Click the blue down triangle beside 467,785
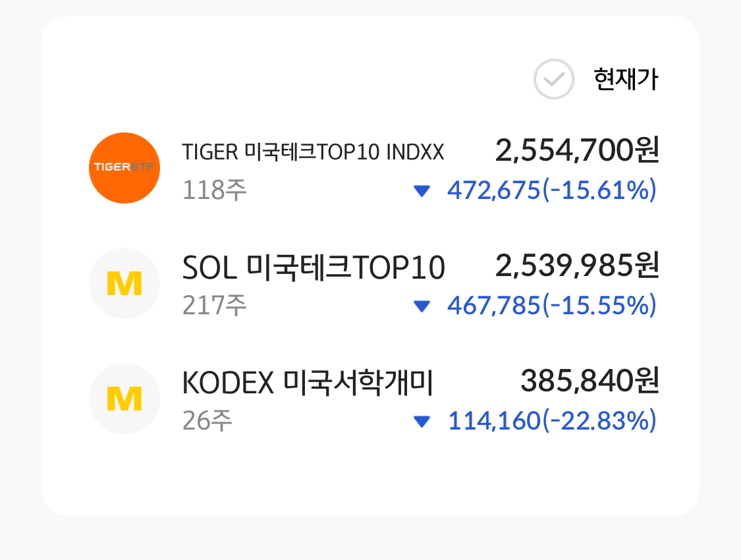This screenshot has width=741, height=560. pyautogui.click(x=422, y=306)
